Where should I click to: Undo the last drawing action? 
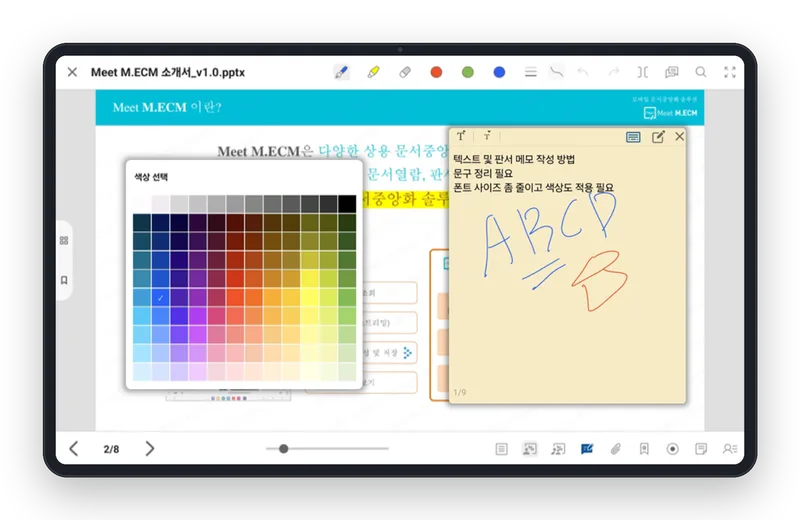click(583, 72)
